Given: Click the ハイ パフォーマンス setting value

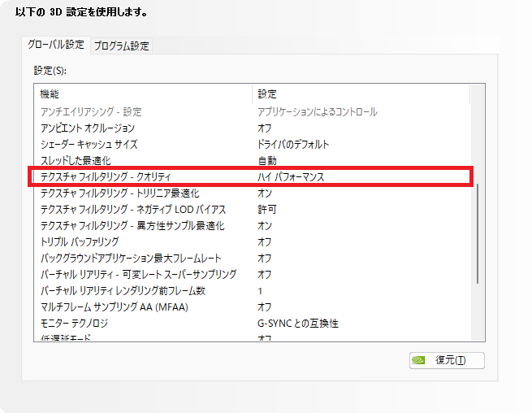Looking at the screenshot, I should click(x=291, y=177).
